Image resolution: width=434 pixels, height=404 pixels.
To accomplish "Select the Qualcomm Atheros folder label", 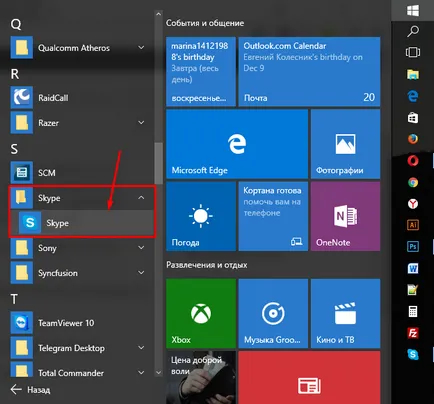I will click(x=74, y=48).
